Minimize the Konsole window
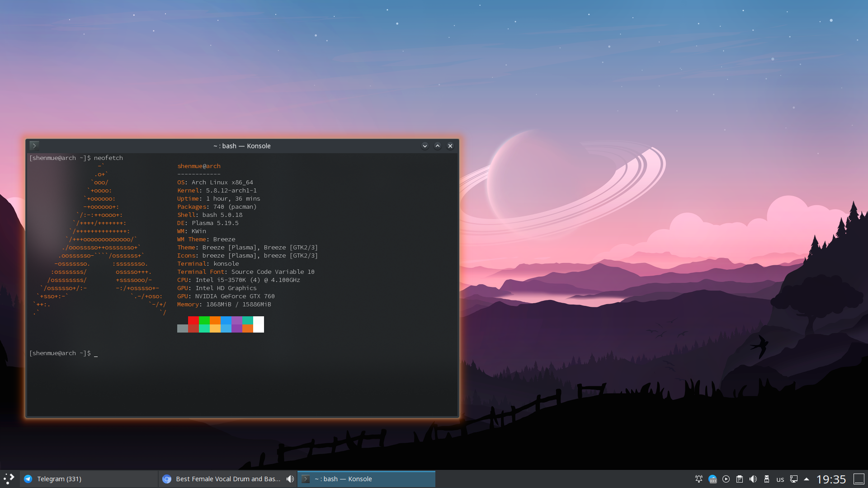This screenshot has height=488, width=868. click(x=425, y=146)
